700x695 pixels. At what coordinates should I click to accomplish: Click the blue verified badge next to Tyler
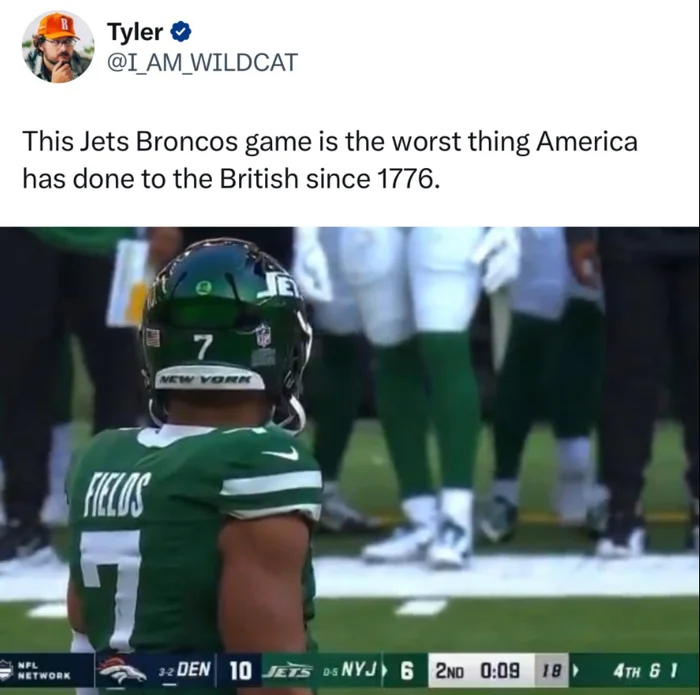[x=181, y=32]
